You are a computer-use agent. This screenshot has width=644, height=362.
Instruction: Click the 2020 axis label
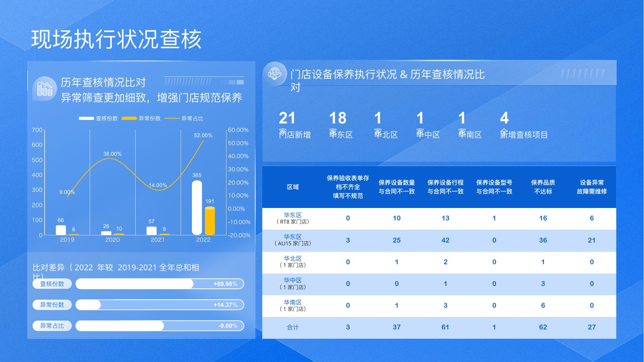pos(113,239)
